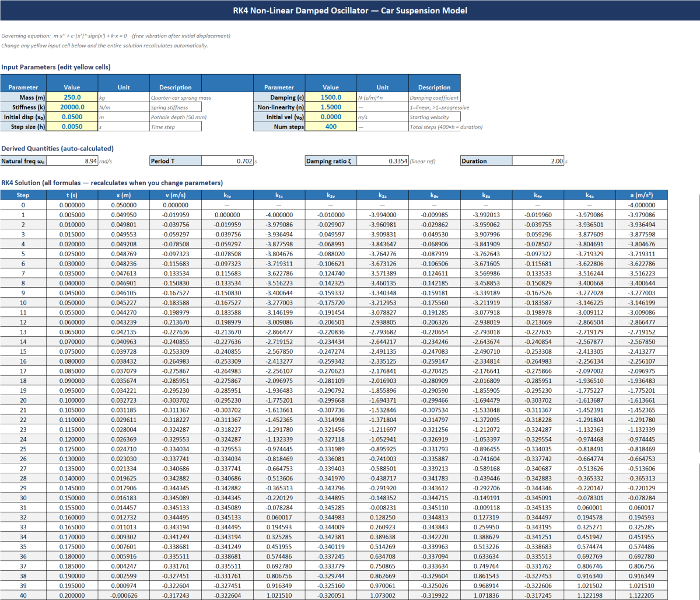Image resolution: width=700 pixels, height=600 pixels.
Task: Select the Damping coefficient value 1500.0
Action: tap(331, 97)
